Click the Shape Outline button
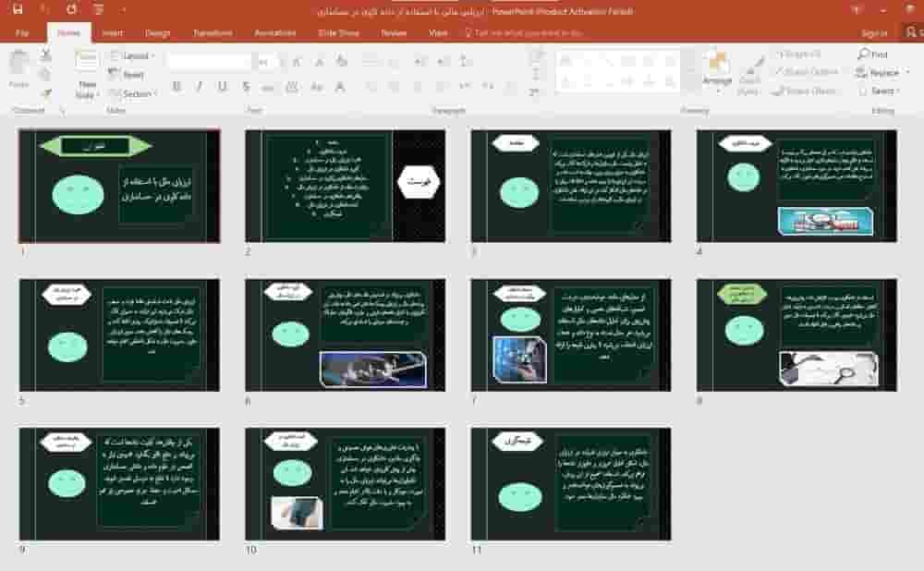The height and width of the screenshot is (571, 924). click(806, 72)
